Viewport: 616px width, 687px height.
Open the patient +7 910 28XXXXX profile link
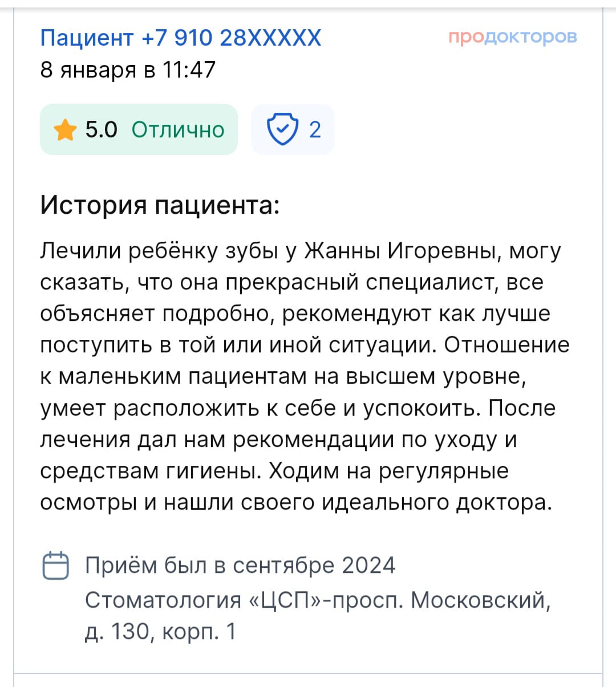point(181,38)
